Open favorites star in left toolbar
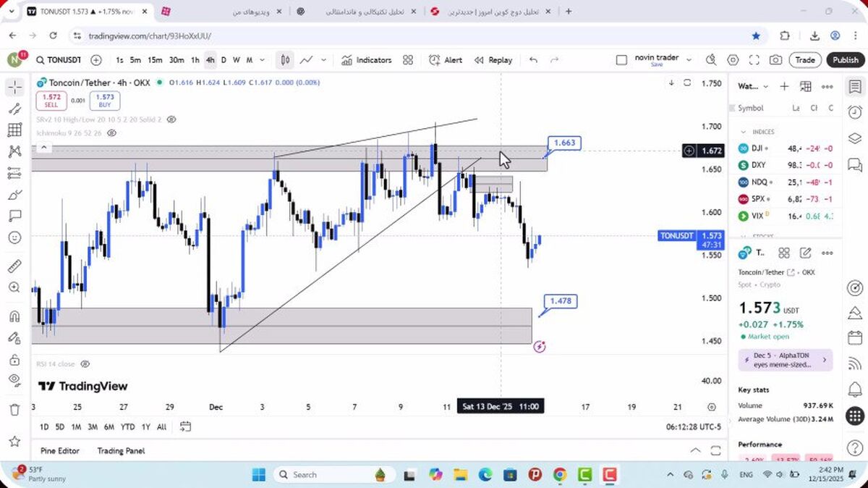This screenshot has height=488, width=868. (14, 441)
